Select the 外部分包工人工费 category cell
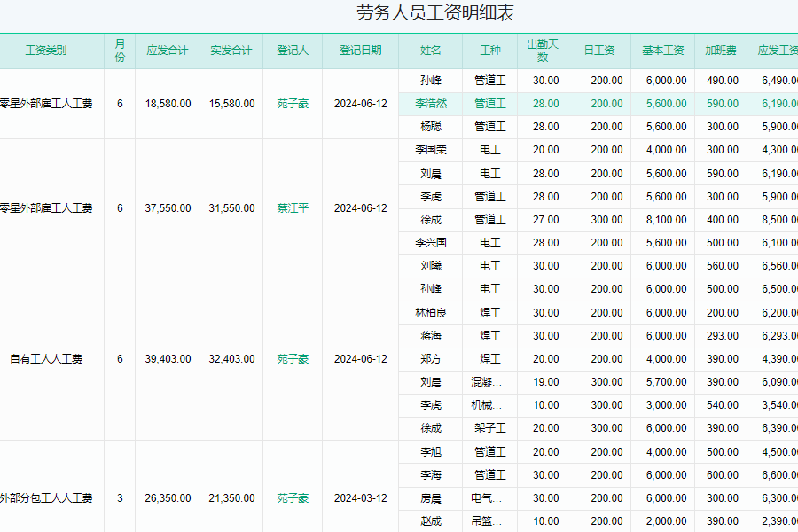Screen dimensions: 798x532 click(x=46, y=497)
